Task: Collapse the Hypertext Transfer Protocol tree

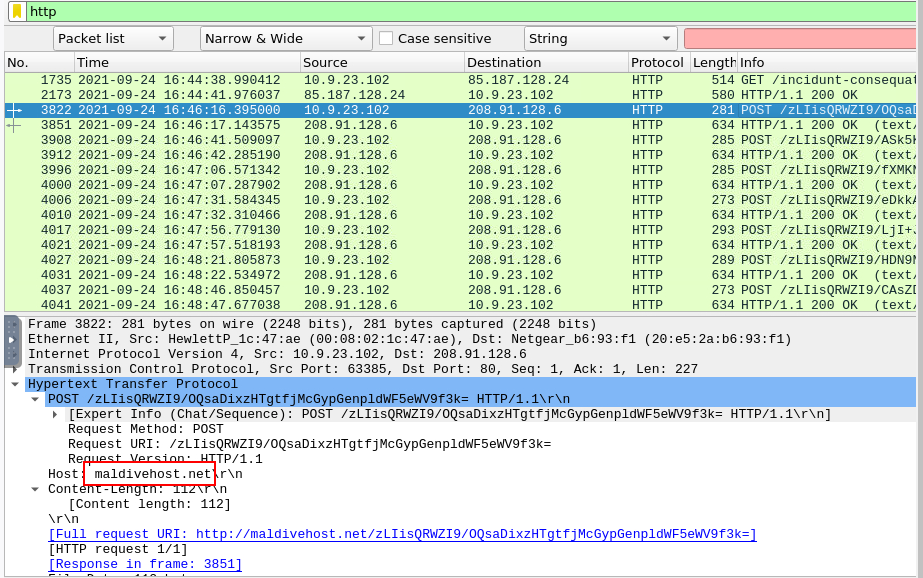Action: pyautogui.click(x=15, y=384)
